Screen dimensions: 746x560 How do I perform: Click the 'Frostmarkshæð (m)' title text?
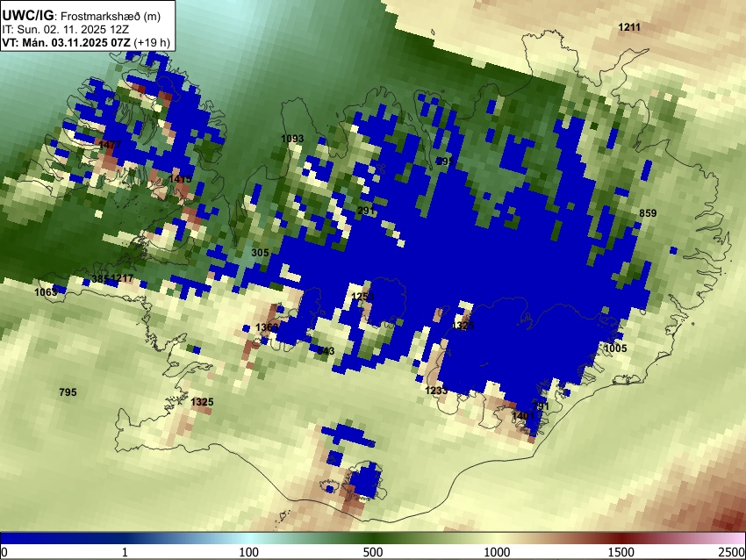point(111,16)
